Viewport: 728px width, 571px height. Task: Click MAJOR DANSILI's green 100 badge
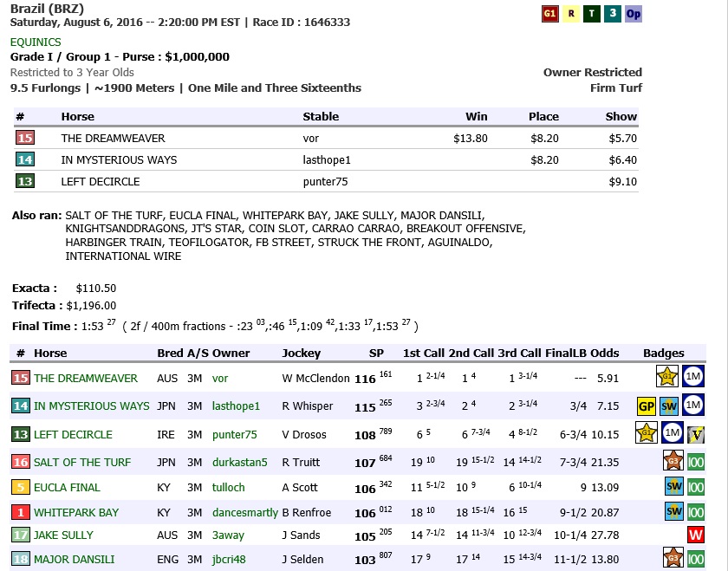696,559
